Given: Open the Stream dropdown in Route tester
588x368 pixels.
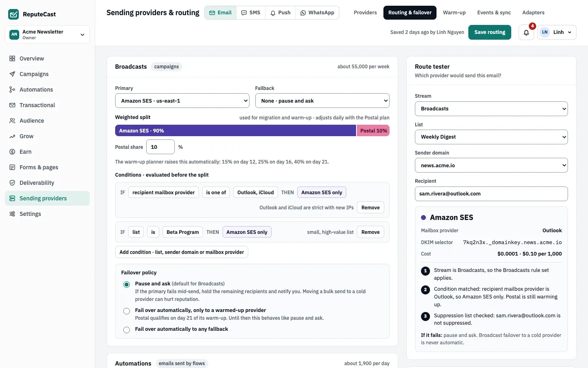Looking at the screenshot, I should [x=491, y=109].
